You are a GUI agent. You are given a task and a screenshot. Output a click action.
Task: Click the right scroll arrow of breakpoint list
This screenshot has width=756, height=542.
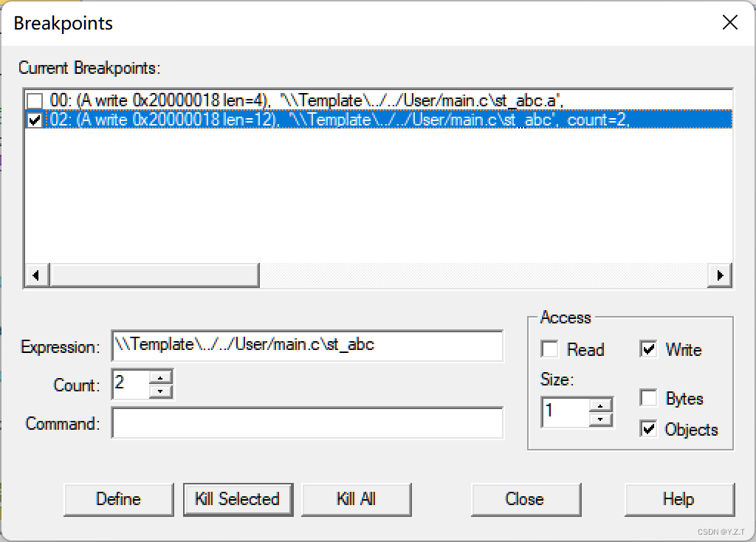click(720, 275)
